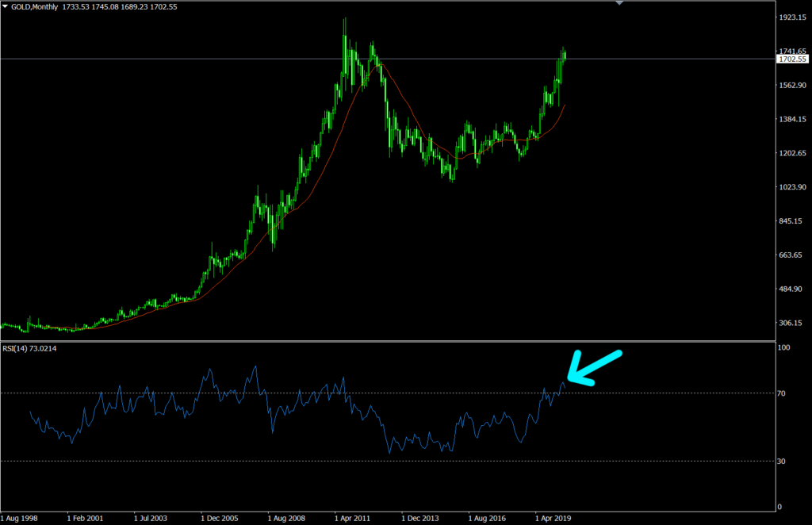Click the 1 Aug 2016 date label
This screenshot has width=812, height=525.
click(x=487, y=517)
